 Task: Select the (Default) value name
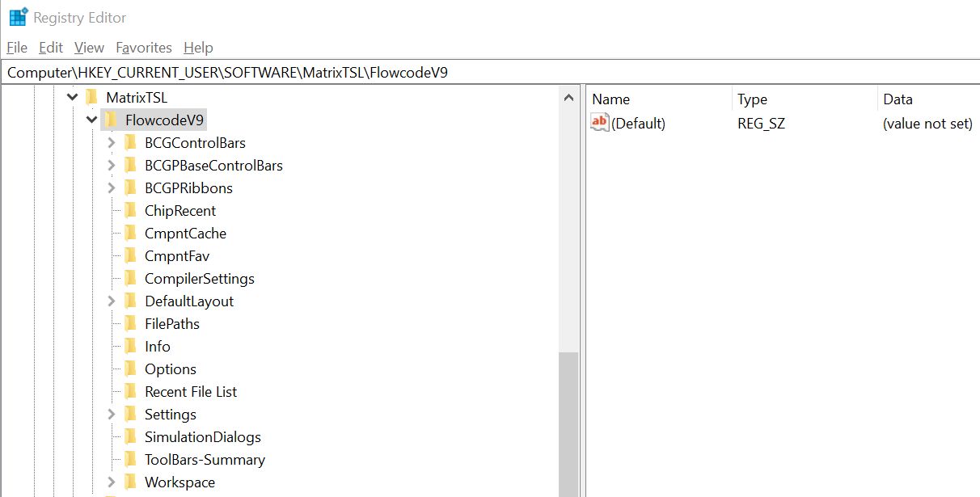(x=639, y=124)
